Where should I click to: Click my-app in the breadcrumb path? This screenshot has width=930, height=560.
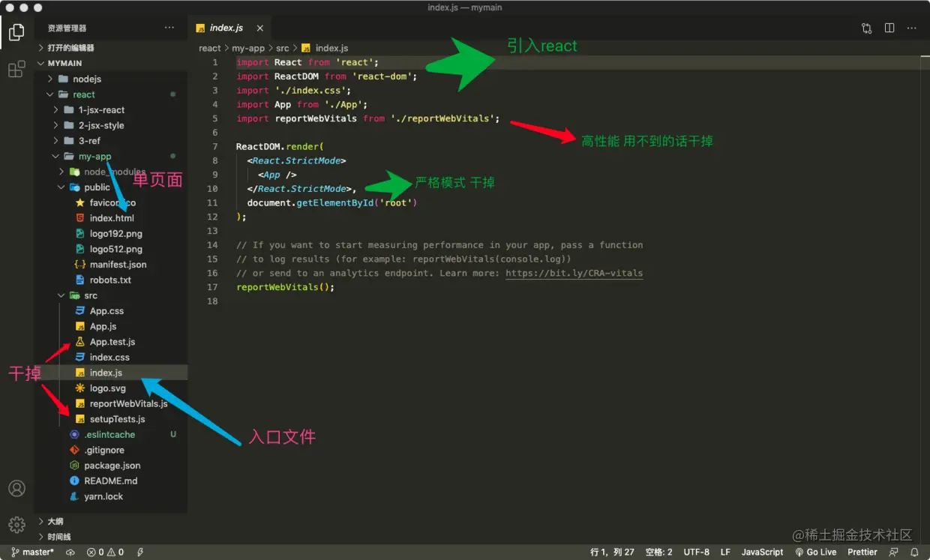[248, 48]
